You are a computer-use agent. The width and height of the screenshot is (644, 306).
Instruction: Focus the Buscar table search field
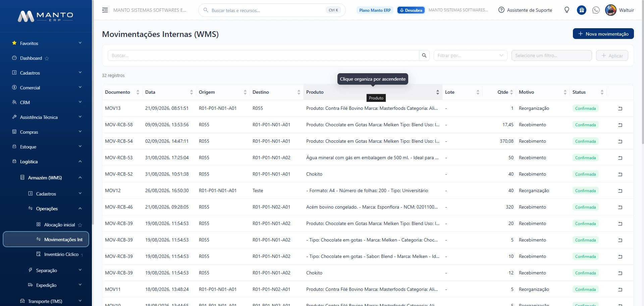point(263,55)
